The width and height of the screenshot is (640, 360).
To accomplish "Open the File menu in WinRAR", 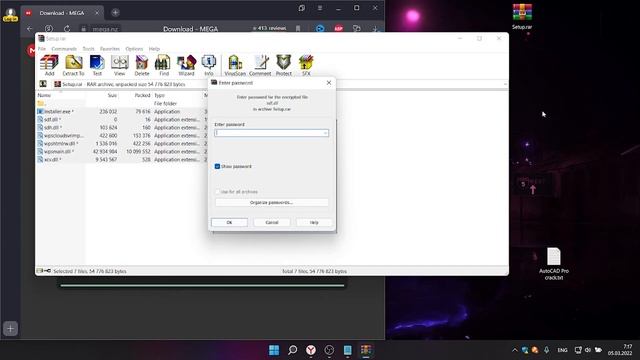I will click(42, 49).
